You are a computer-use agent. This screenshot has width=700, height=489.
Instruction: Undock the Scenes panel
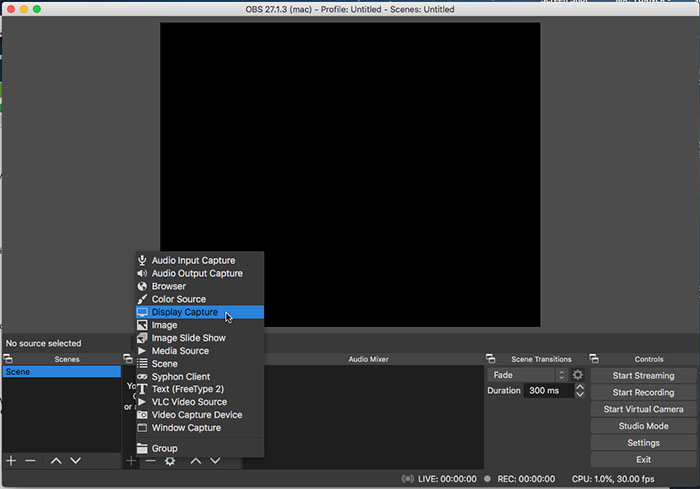(8, 359)
